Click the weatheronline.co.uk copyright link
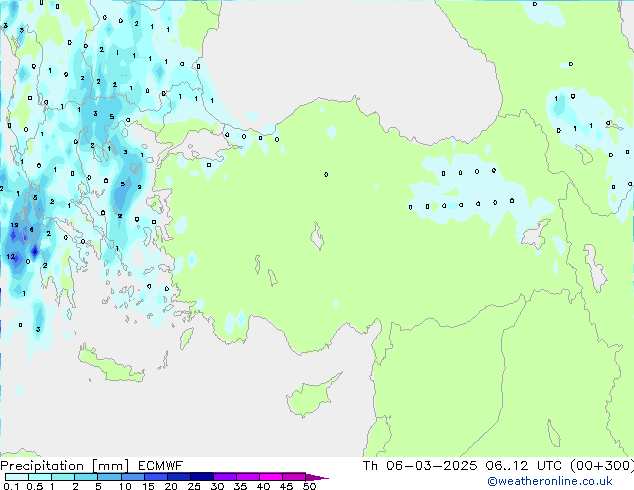The image size is (634, 490). 550,481
